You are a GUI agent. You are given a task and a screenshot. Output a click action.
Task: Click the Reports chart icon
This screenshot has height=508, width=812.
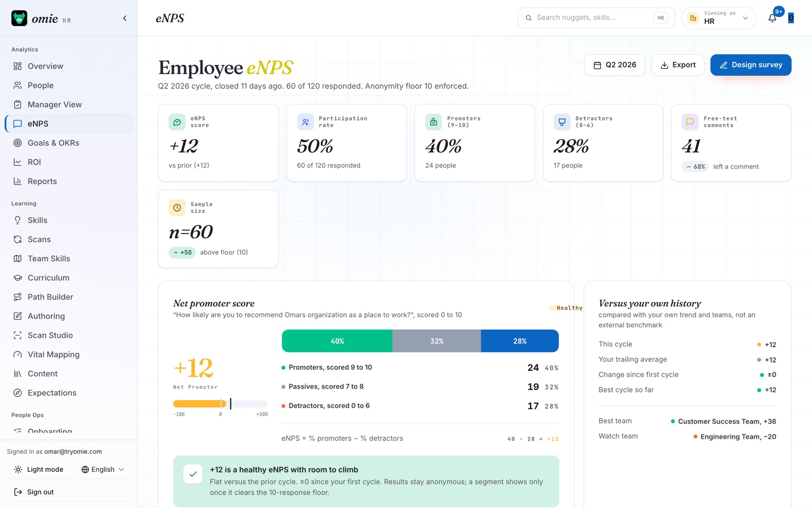(x=18, y=181)
